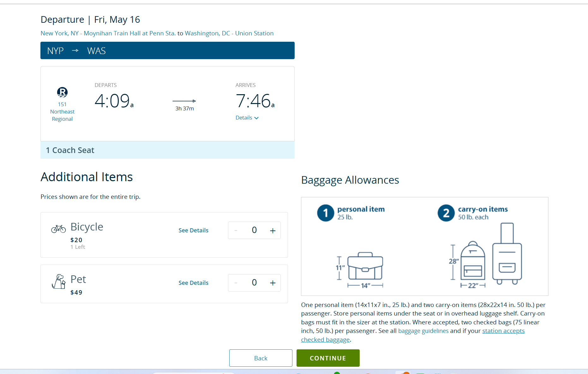Open See Details for Bicycle

[193, 230]
